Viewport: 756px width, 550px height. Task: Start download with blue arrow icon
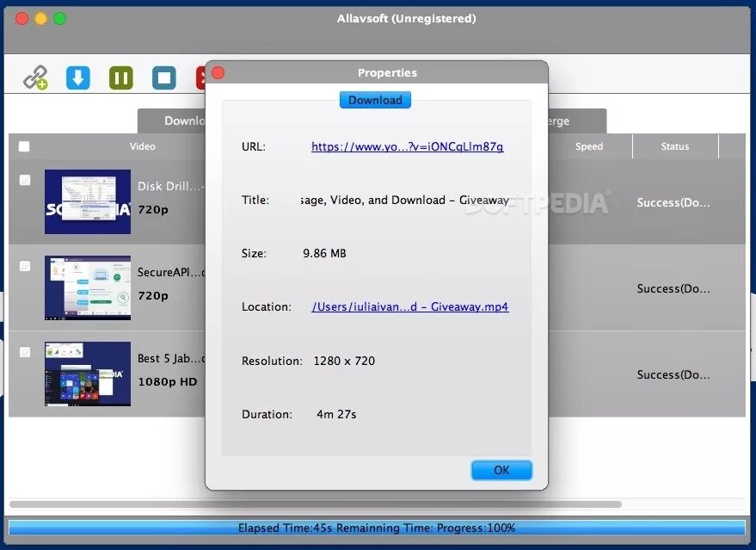tap(78, 77)
